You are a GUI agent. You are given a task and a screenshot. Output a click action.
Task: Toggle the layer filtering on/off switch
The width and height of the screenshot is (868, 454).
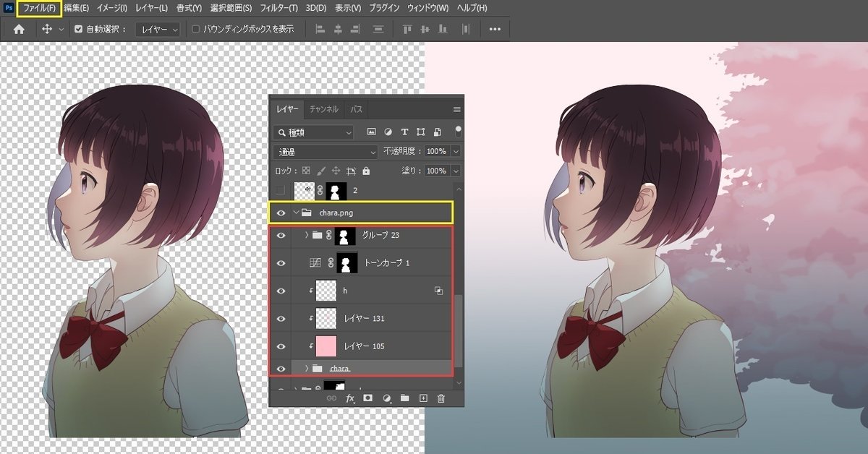tap(457, 132)
